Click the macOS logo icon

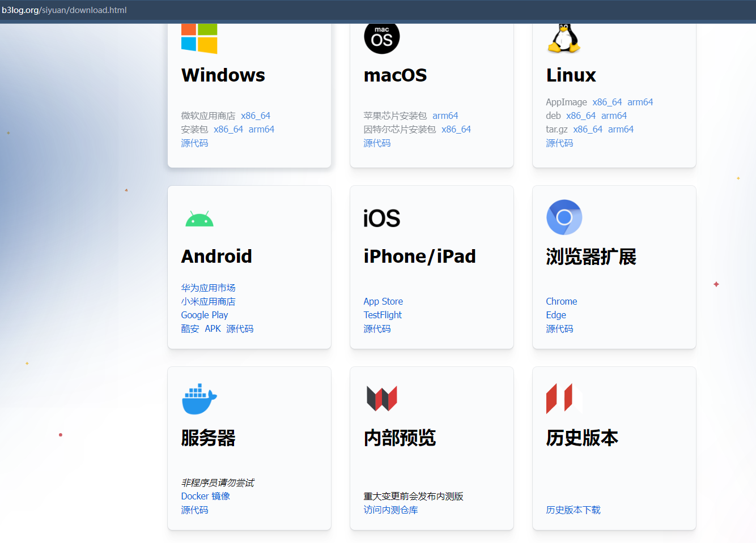[382, 39]
